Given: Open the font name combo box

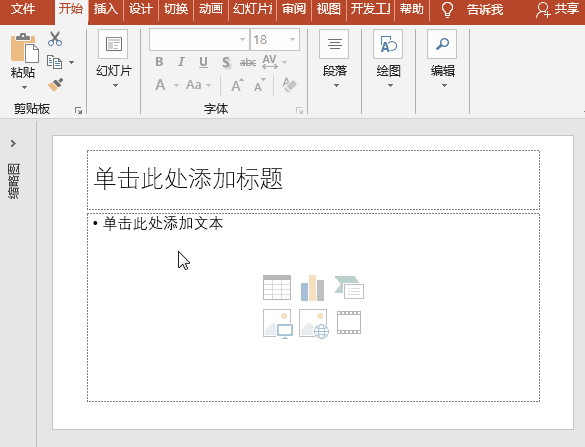Looking at the screenshot, I should pyautogui.click(x=199, y=39).
